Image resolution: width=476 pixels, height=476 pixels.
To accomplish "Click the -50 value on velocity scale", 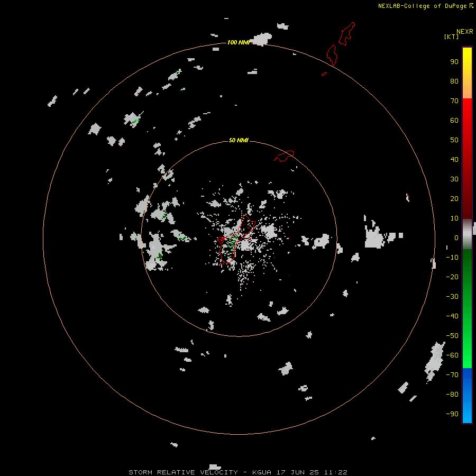I will click(x=452, y=336).
